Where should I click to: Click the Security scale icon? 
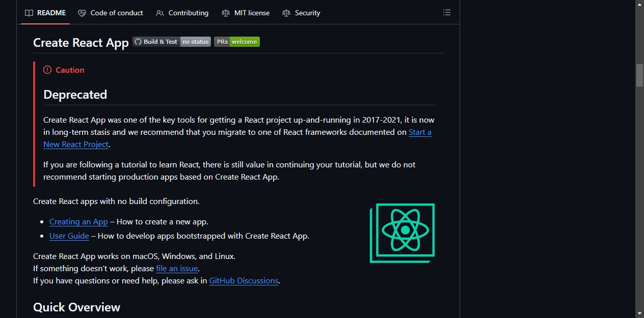tap(286, 13)
